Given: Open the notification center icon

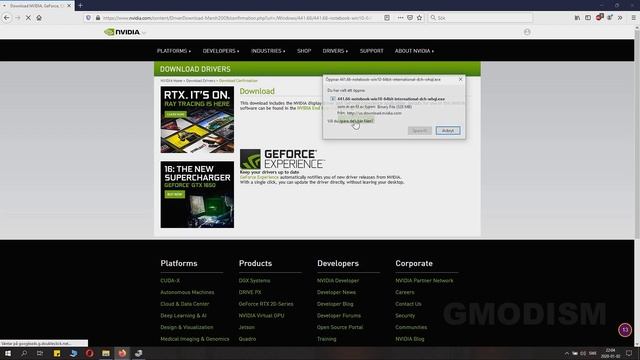Looking at the screenshot, I should click(x=629, y=353).
